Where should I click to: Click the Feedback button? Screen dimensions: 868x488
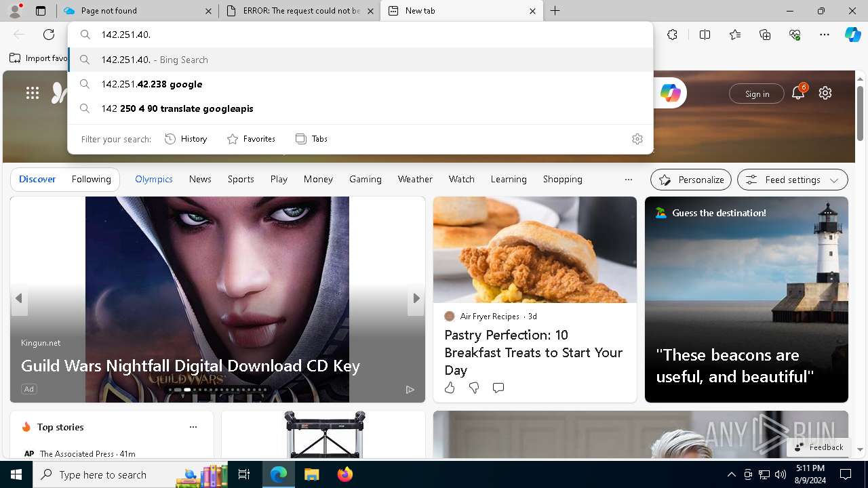tap(818, 447)
